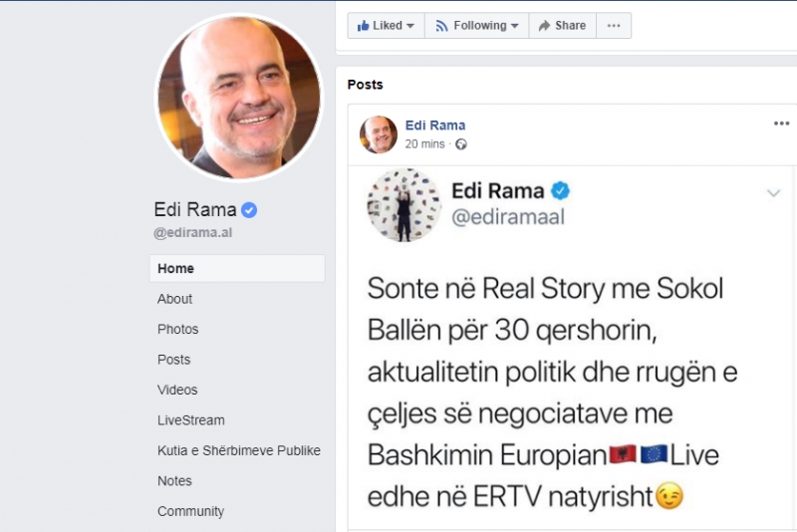
Task: Open the About section
Action: coord(174,299)
